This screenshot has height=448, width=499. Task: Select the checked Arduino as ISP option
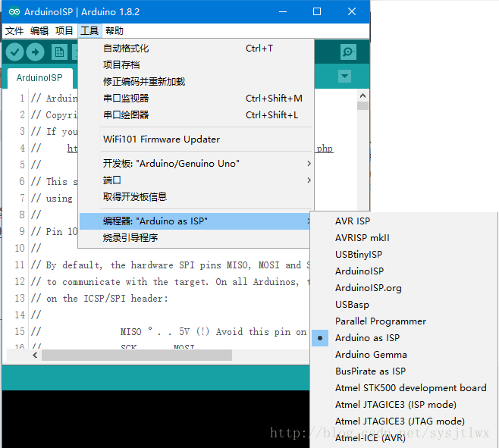pos(404,338)
